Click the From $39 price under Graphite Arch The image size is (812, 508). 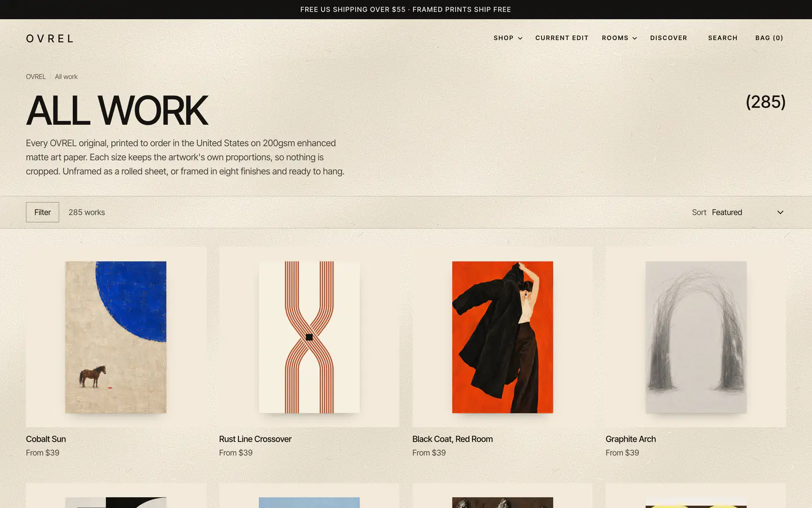point(622,453)
